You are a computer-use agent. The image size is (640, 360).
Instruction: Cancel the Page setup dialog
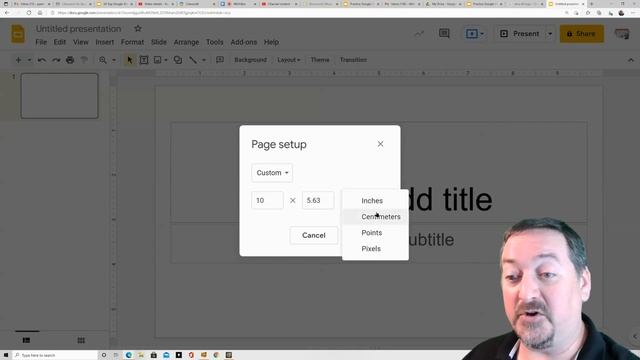(x=313, y=235)
